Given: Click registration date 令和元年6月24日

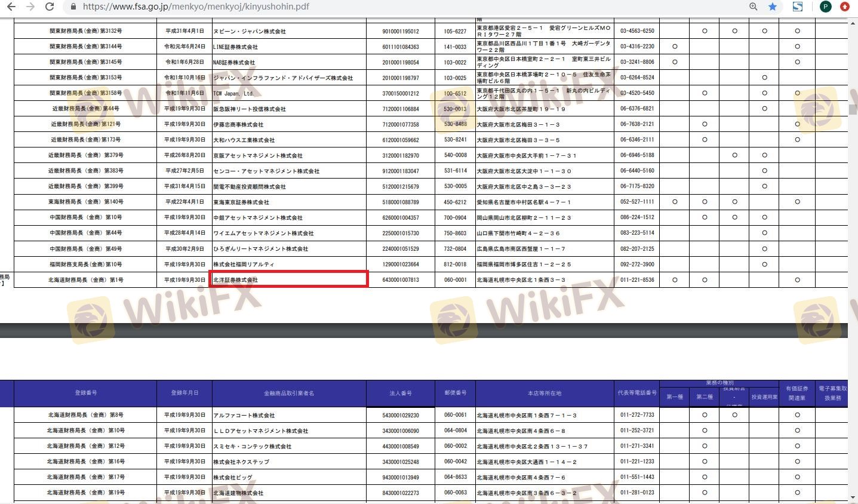Looking at the screenshot, I should [x=184, y=47].
